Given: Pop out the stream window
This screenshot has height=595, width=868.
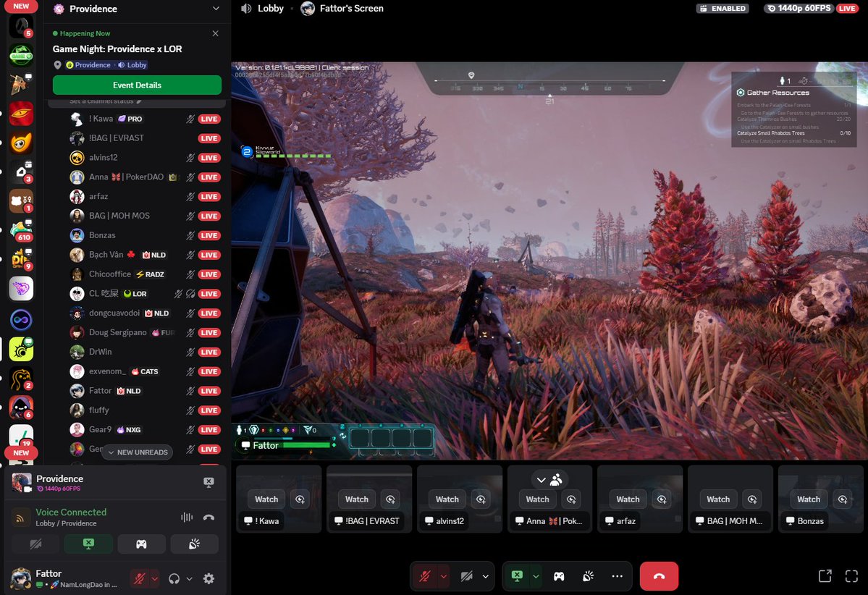Looking at the screenshot, I should pos(825,576).
